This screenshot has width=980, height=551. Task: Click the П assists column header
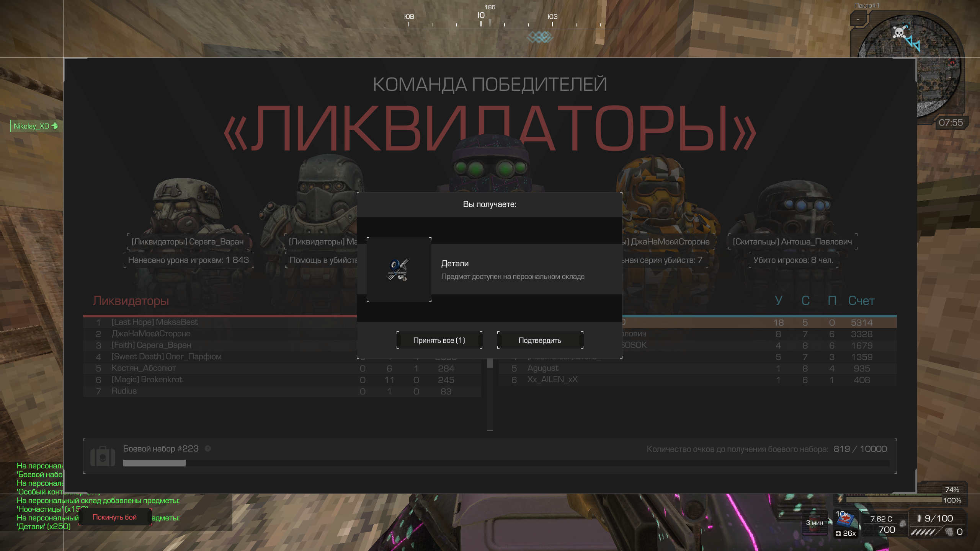pyautogui.click(x=832, y=301)
